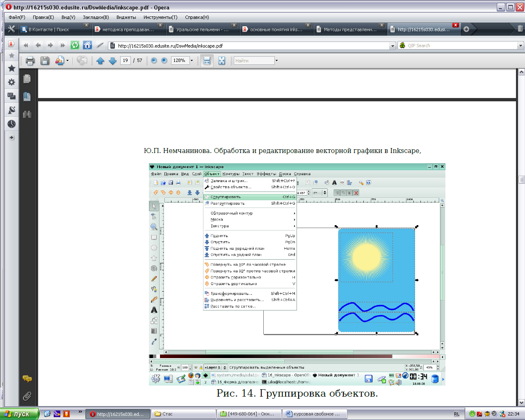Print the PDF document
The image size is (525, 420).
click(30, 61)
